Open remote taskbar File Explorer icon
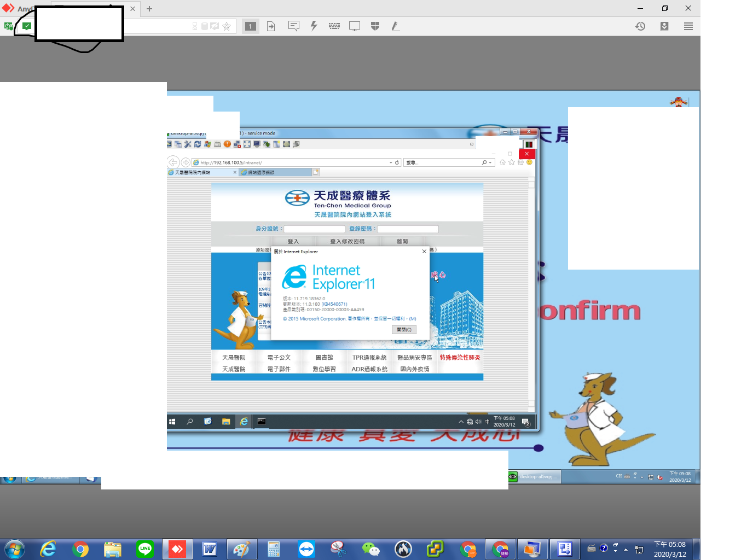Viewport: 747px width, 560px height. 225,422
